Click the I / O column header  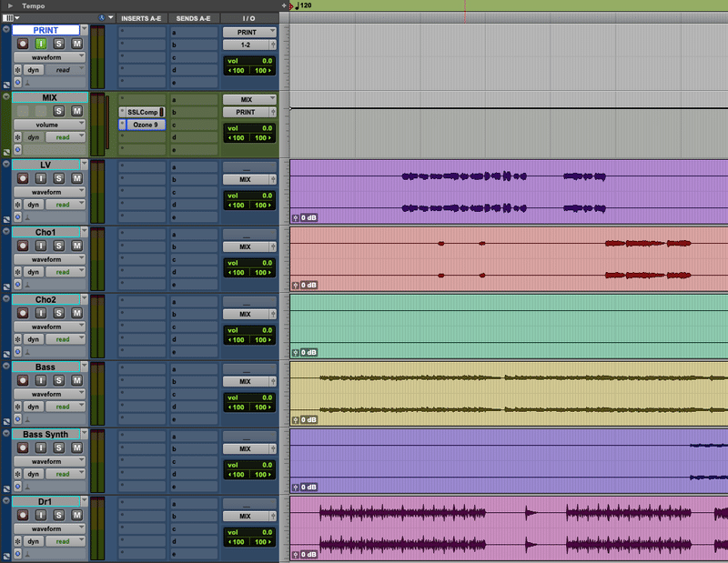(248, 18)
